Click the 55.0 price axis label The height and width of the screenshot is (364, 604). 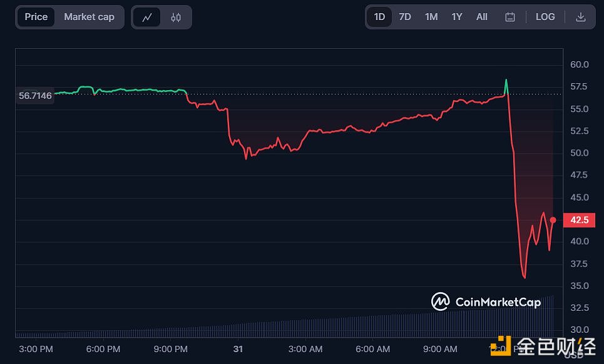tap(580, 109)
